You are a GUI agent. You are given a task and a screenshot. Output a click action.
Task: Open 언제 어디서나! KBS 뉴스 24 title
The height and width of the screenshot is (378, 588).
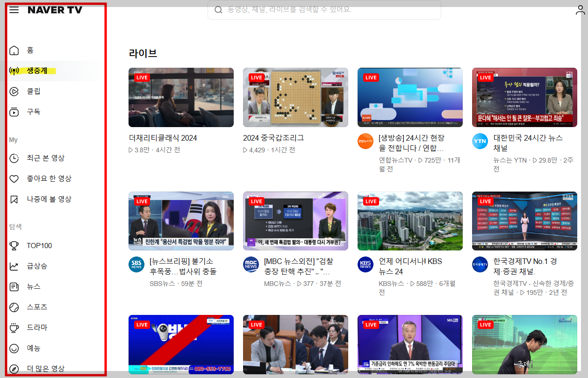click(x=410, y=266)
